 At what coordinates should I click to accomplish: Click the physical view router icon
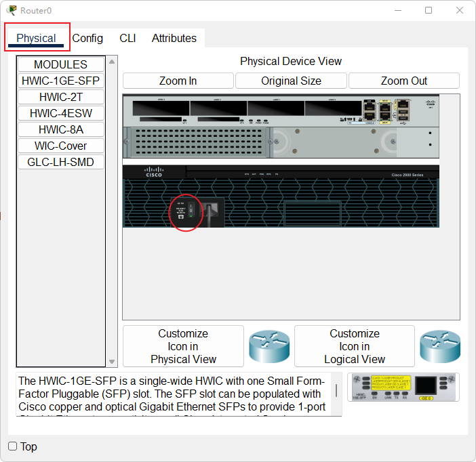coord(269,346)
